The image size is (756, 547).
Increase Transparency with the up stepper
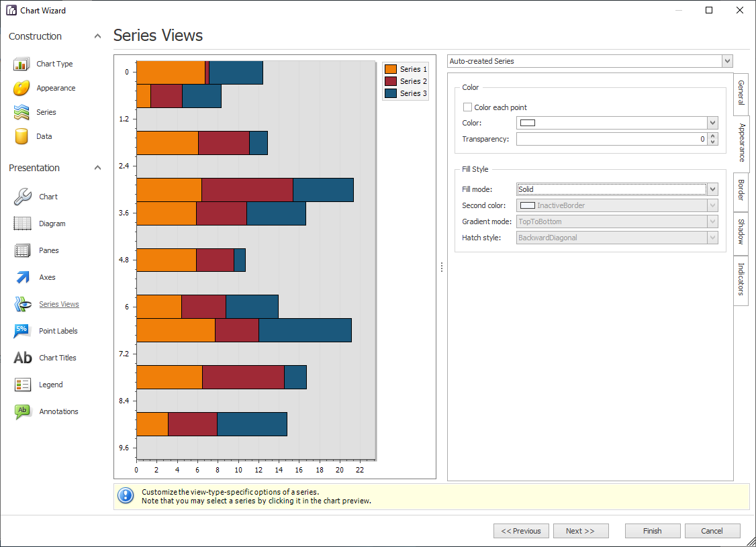(x=712, y=136)
